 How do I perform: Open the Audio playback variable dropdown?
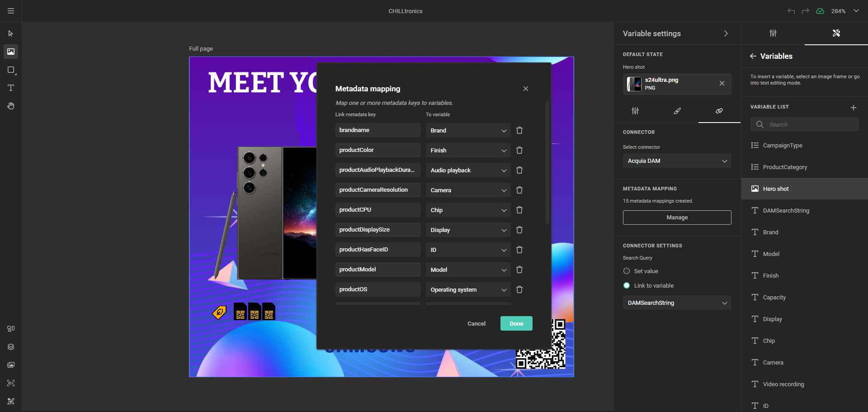click(x=468, y=170)
